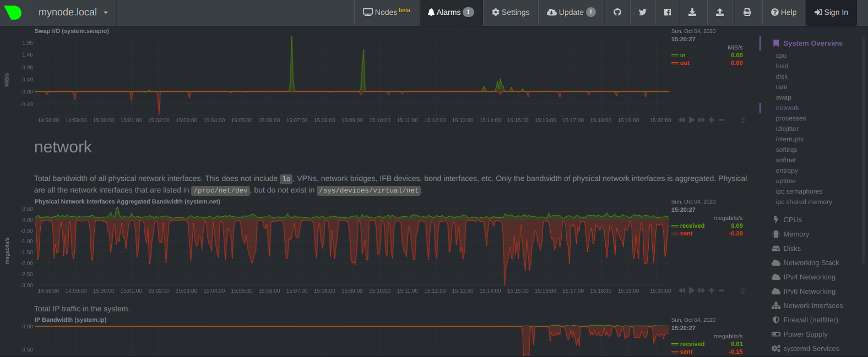The height and width of the screenshot is (357, 868).
Task: Expand the IPv4 Networking section
Action: click(x=804, y=277)
